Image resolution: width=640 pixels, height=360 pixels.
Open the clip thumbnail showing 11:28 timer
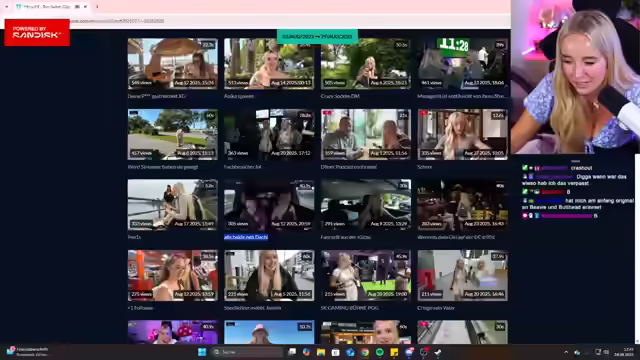click(x=462, y=63)
